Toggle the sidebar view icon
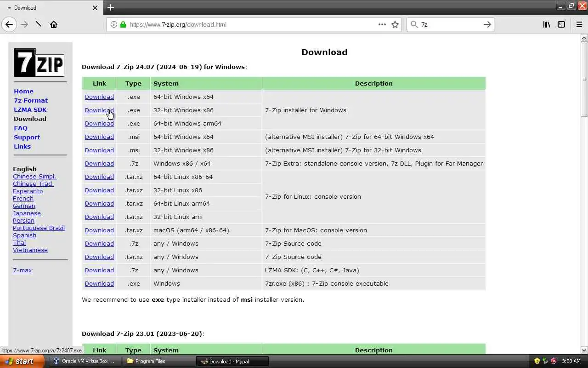 click(561, 24)
